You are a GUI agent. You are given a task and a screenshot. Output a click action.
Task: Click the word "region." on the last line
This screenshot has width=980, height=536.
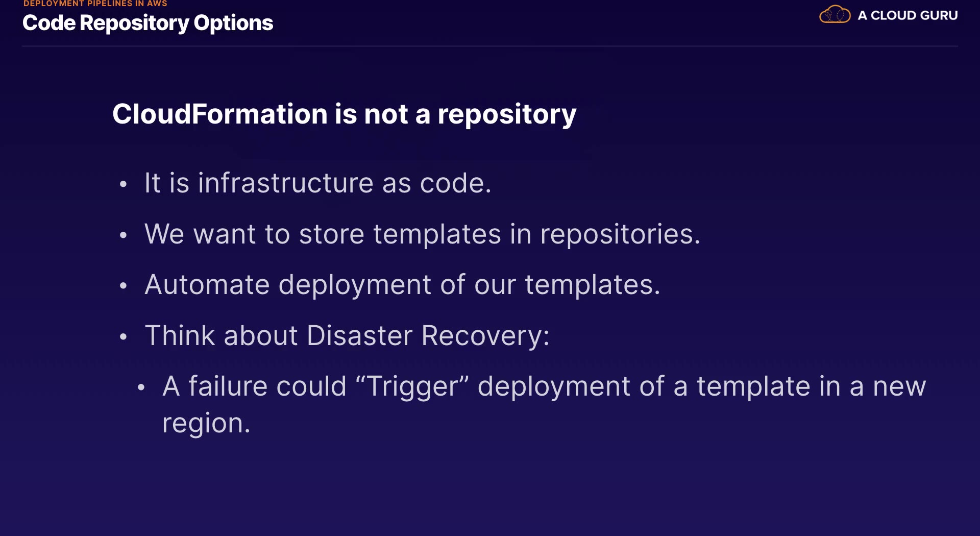tap(206, 424)
